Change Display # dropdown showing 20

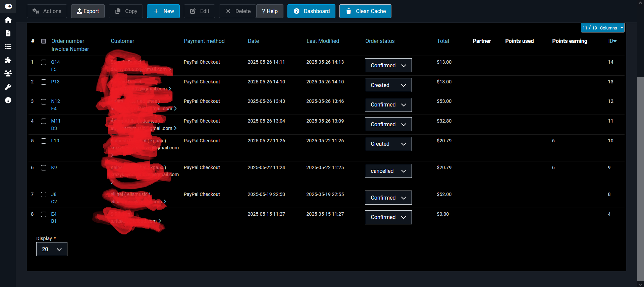52,249
